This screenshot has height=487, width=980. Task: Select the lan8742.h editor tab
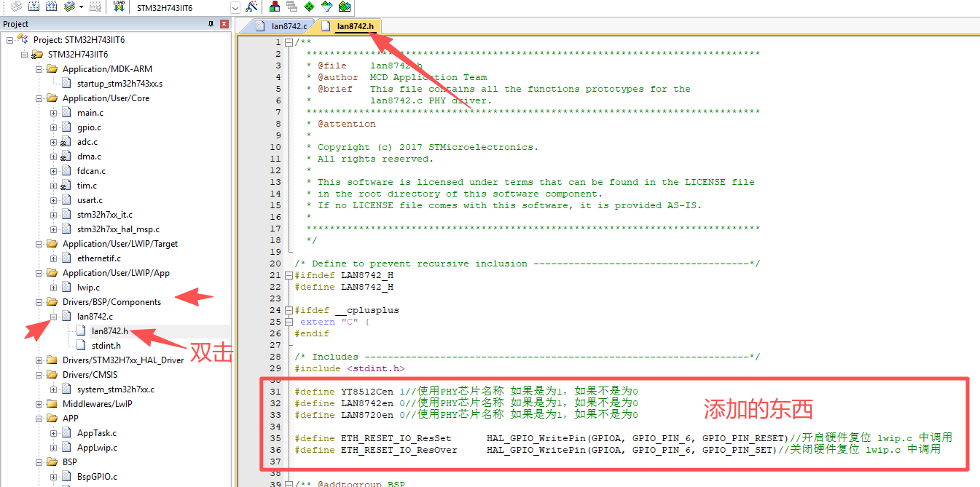pyautogui.click(x=354, y=26)
